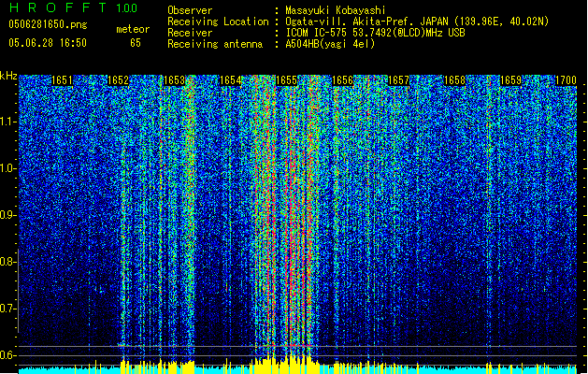This screenshot has width=588, height=374.
Task: Select the file name 0506281650.png
Action: pyautogui.click(x=48, y=24)
